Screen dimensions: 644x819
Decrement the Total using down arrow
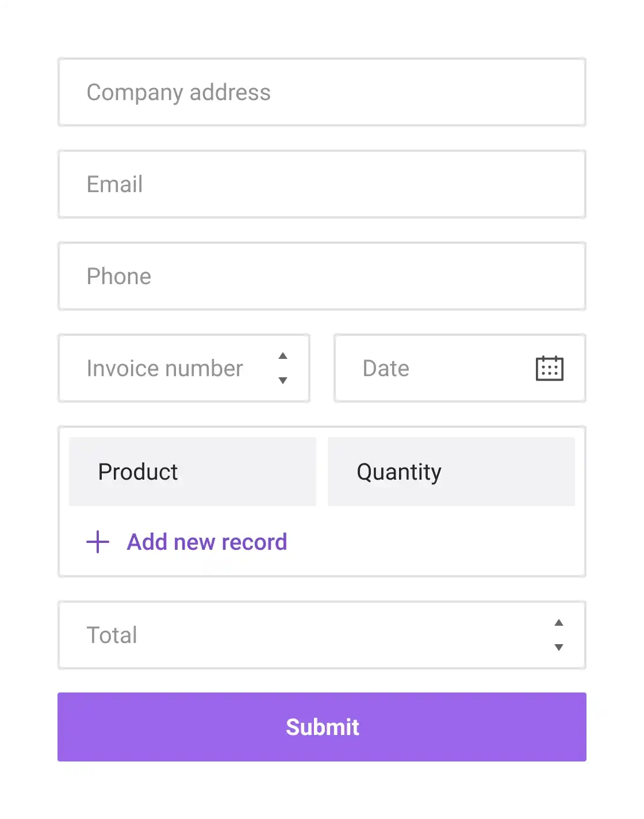[558, 647]
